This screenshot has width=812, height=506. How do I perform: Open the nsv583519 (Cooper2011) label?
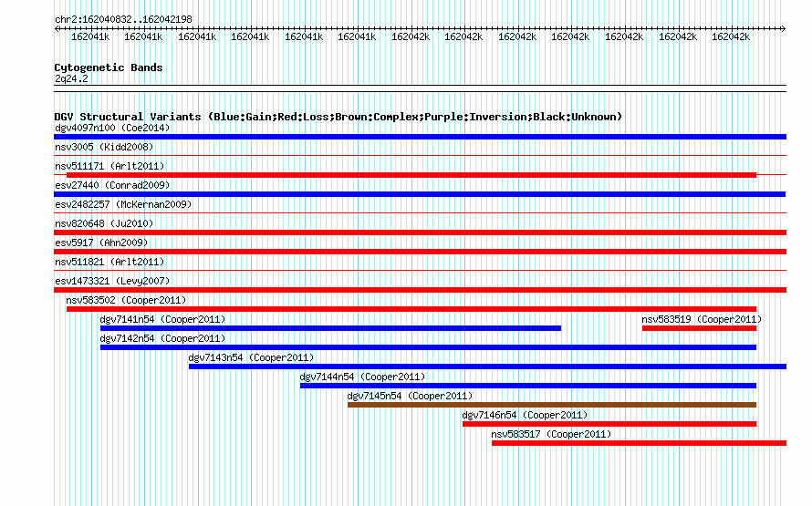(702, 319)
